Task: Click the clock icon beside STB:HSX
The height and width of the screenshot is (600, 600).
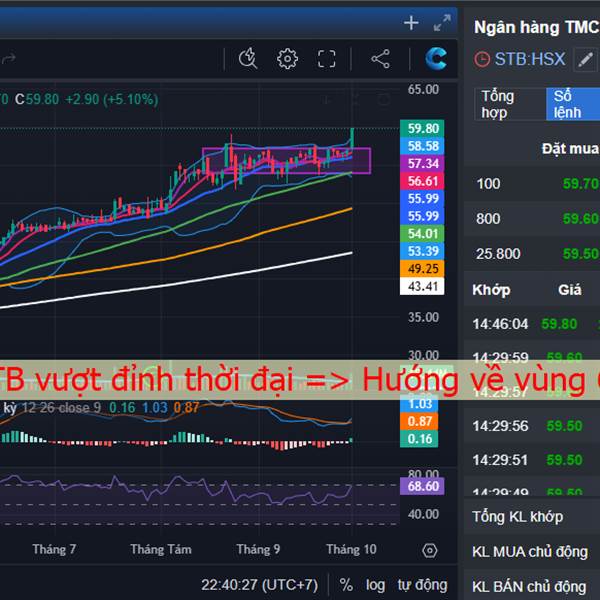Action: point(482,60)
